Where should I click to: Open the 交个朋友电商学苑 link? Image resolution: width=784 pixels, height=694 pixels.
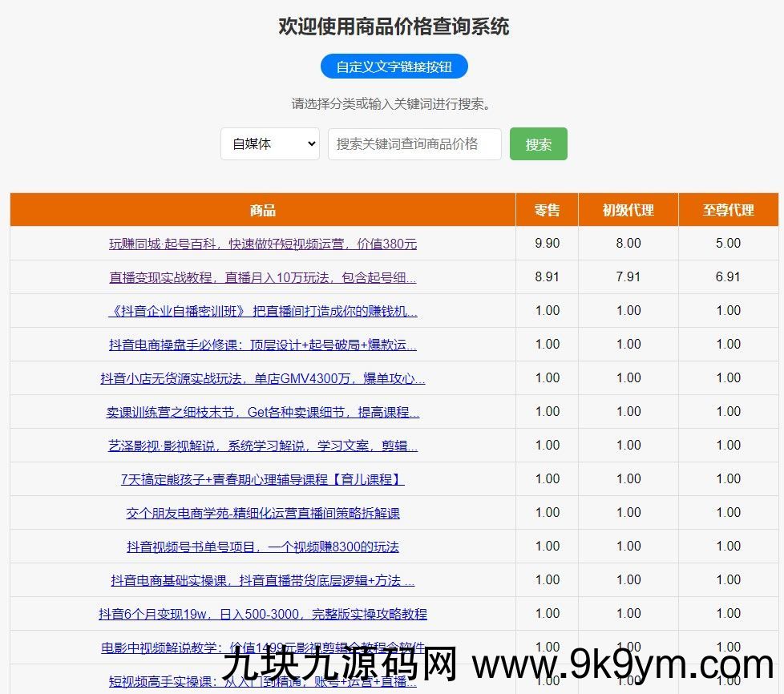pyautogui.click(x=263, y=513)
